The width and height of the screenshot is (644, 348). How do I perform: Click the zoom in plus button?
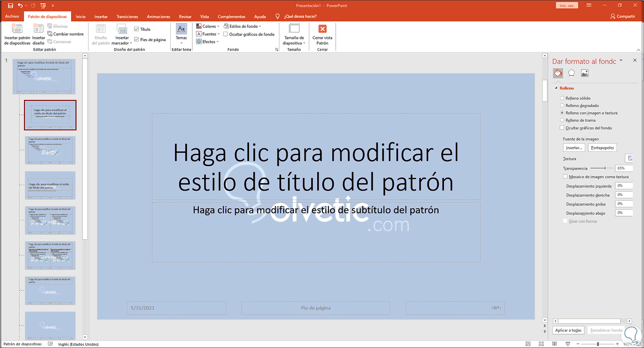617,344
